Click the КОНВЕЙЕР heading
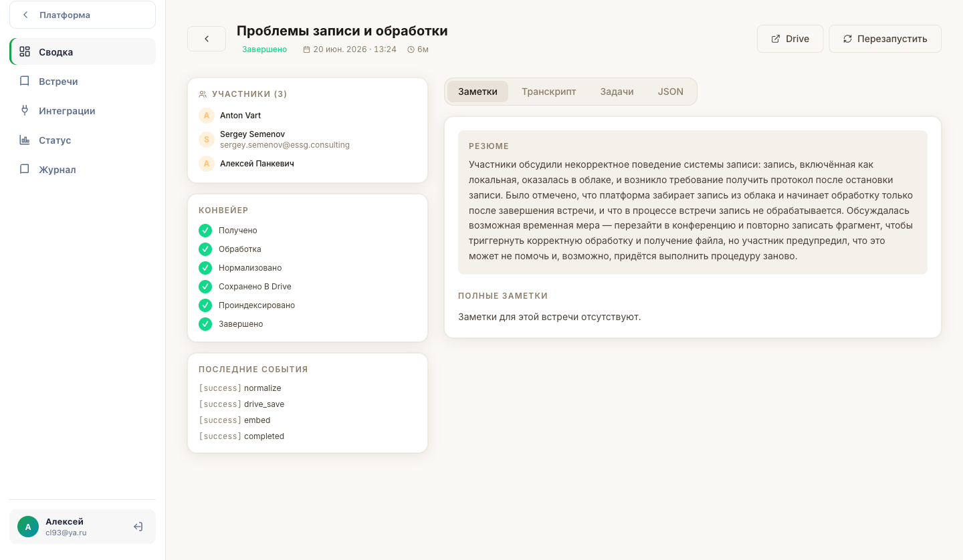The image size is (963, 560). pos(223,211)
